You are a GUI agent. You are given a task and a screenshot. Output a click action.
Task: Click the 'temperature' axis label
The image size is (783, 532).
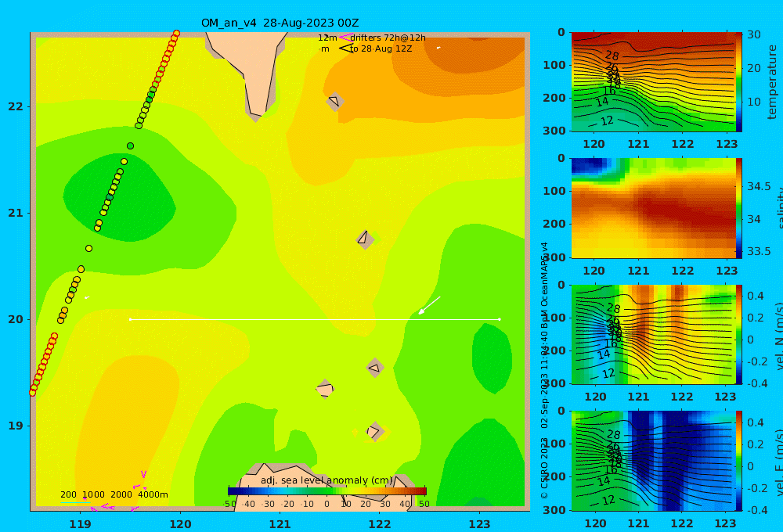click(x=772, y=82)
